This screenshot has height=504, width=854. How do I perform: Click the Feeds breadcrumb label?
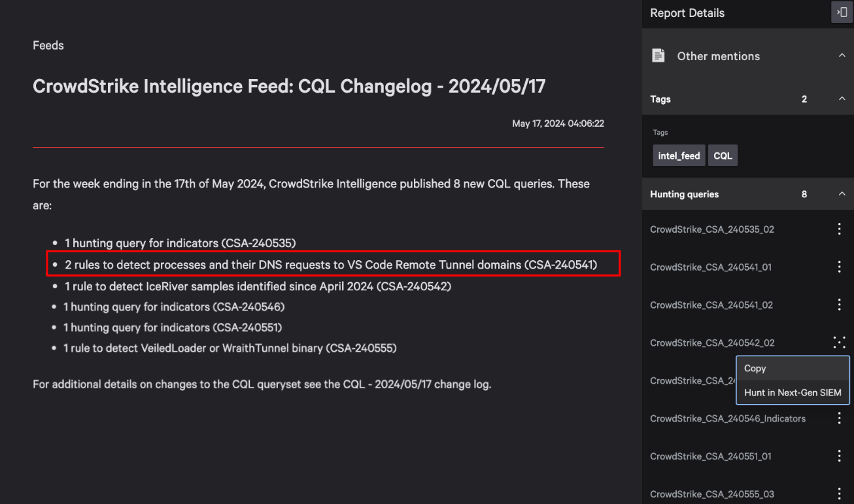pyautogui.click(x=48, y=45)
